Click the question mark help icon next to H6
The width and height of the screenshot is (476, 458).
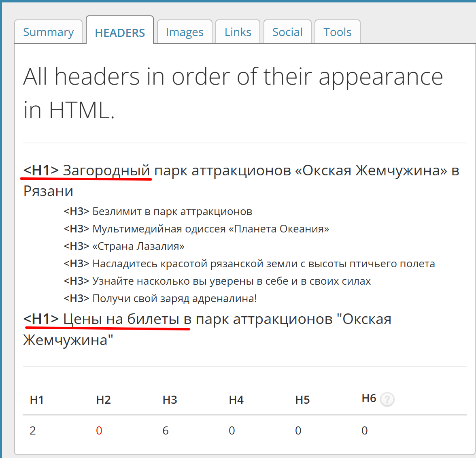(387, 399)
